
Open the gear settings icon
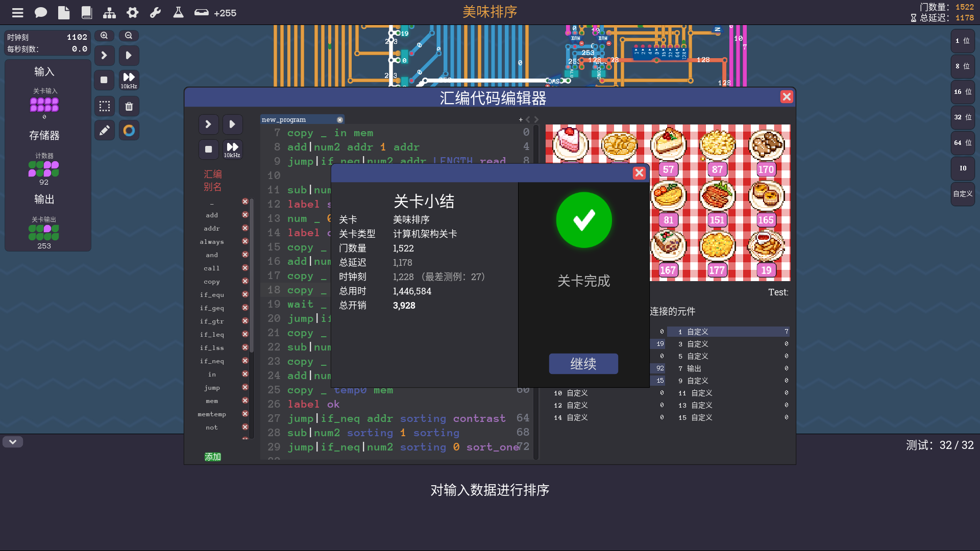click(133, 13)
